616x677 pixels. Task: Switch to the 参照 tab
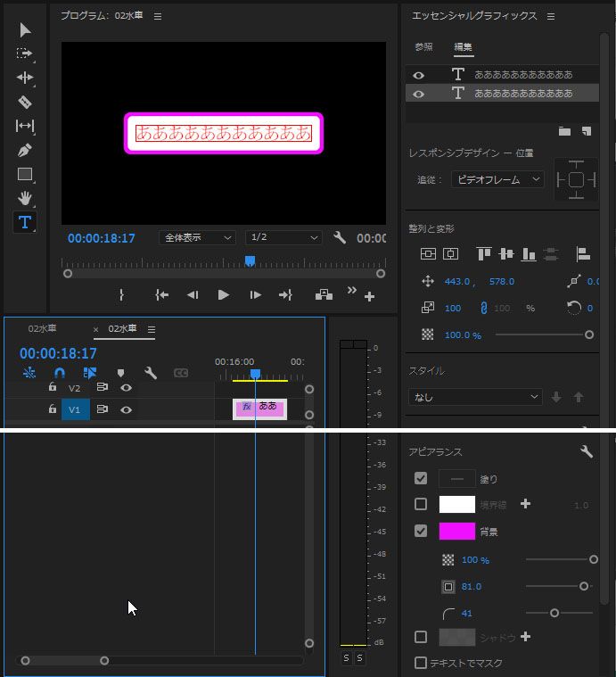tap(423, 46)
